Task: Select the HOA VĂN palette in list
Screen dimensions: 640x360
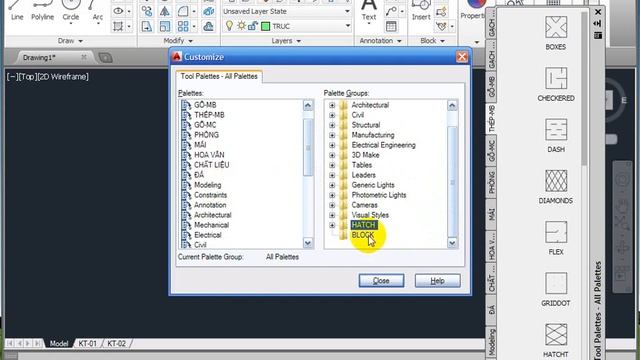Action: (x=209, y=155)
